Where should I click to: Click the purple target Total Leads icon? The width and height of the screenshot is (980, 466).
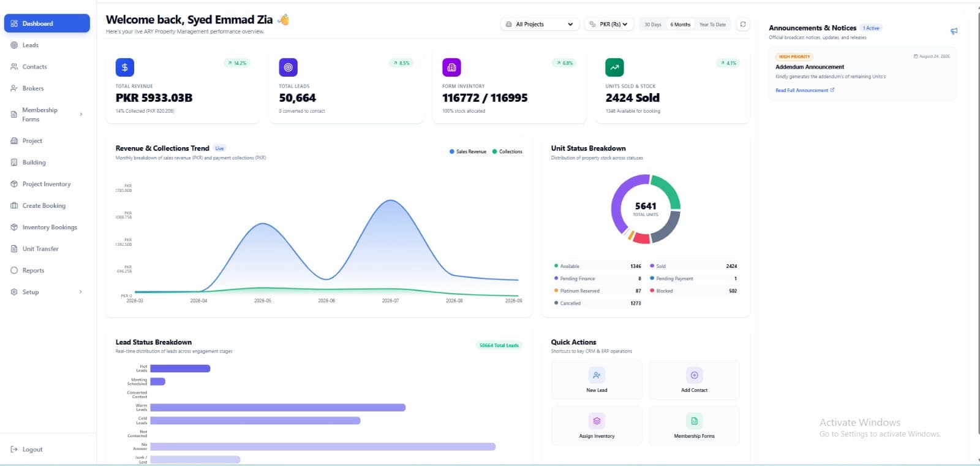coord(288,67)
